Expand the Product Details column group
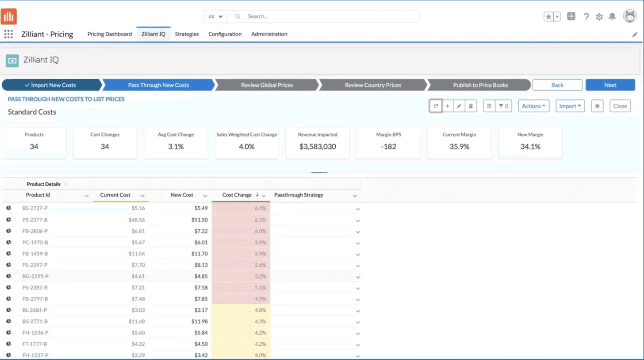 pos(65,184)
